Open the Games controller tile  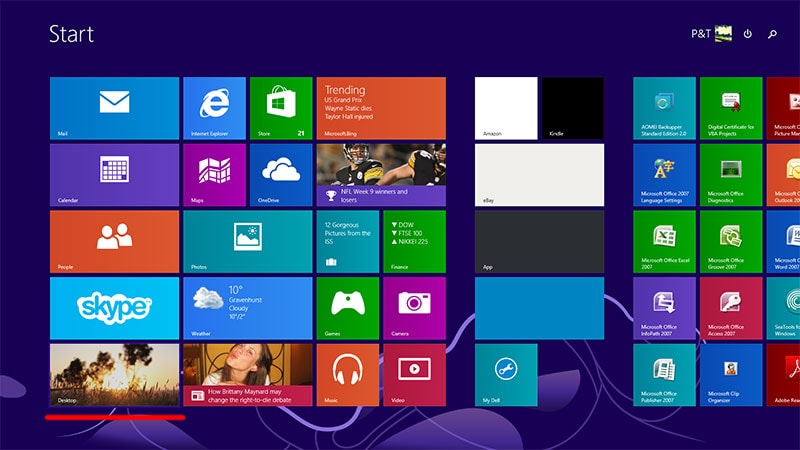(347, 308)
